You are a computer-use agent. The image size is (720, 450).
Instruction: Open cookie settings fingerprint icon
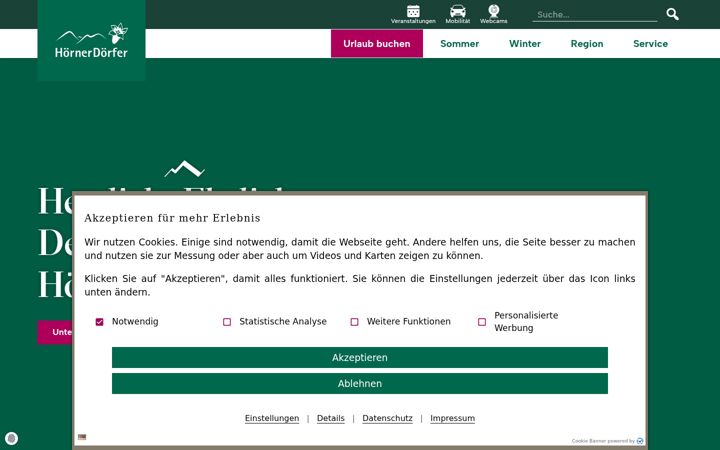(x=12, y=439)
